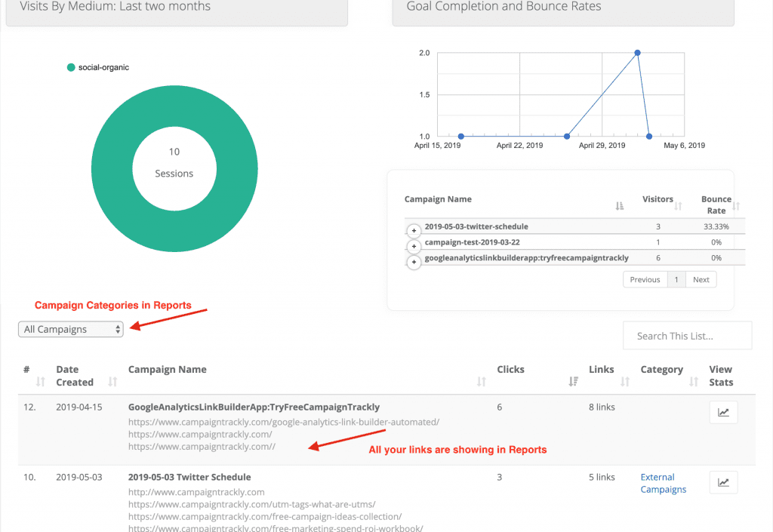The width and height of the screenshot is (773, 532).
Task: Sort small table by Bounce Rate
Action: pos(736,206)
